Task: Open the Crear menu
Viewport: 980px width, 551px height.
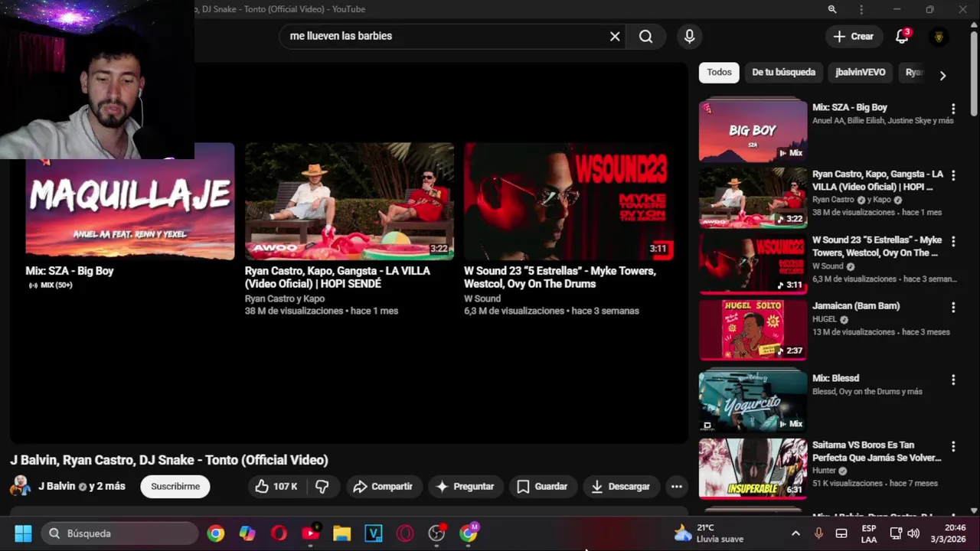Action: click(853, 36)
